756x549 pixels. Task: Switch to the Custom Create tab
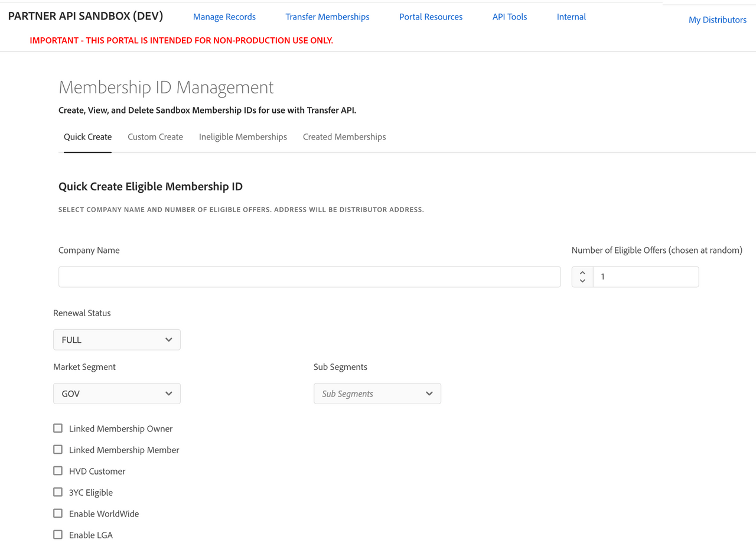tap(155, 137)
